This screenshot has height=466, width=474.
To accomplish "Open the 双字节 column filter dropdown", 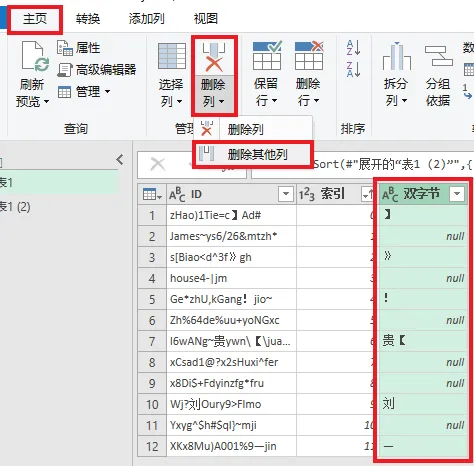I will click(457, 193).
